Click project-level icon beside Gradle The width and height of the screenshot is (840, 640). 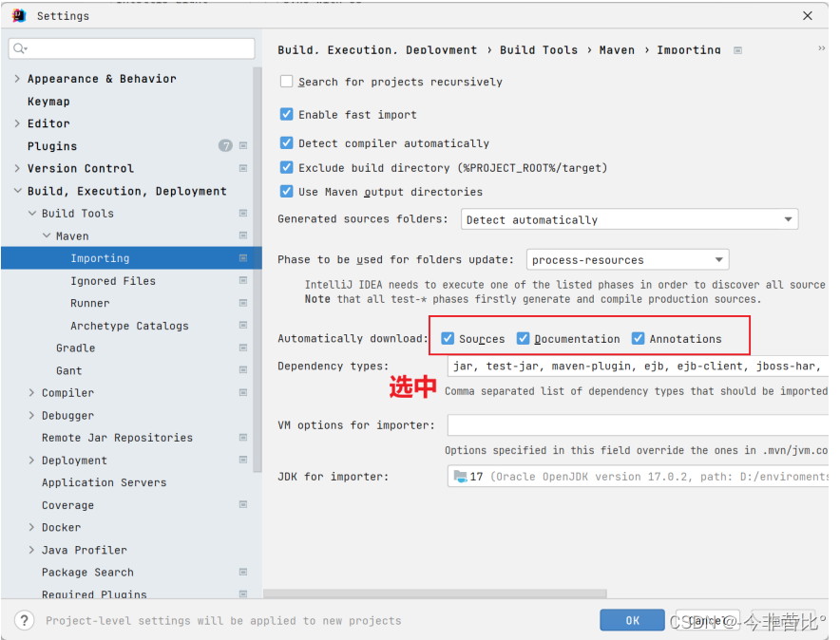(243, 348)
